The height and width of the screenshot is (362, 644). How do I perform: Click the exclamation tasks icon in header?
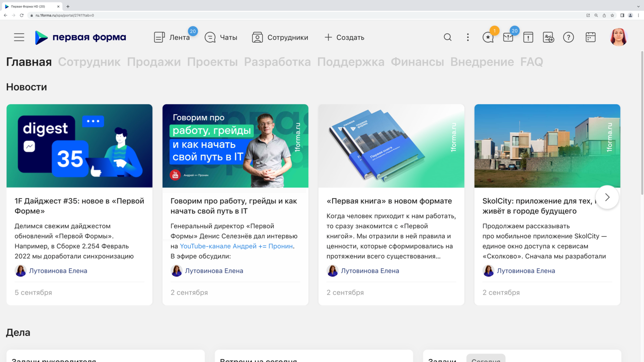[528, 37]
